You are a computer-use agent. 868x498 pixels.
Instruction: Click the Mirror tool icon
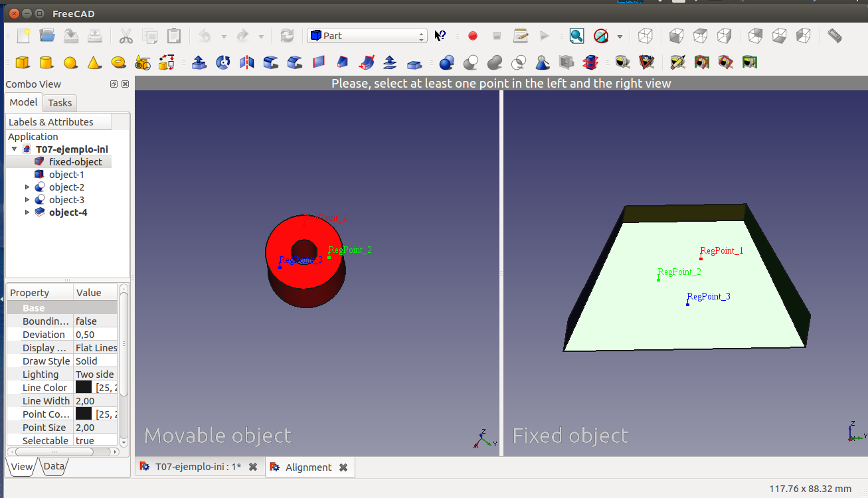247,62
